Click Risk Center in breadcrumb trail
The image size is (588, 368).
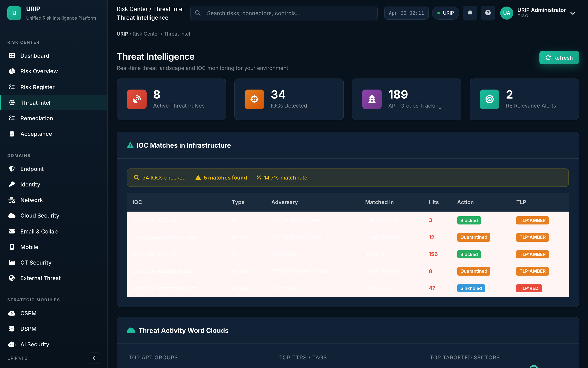click(146, 34)
